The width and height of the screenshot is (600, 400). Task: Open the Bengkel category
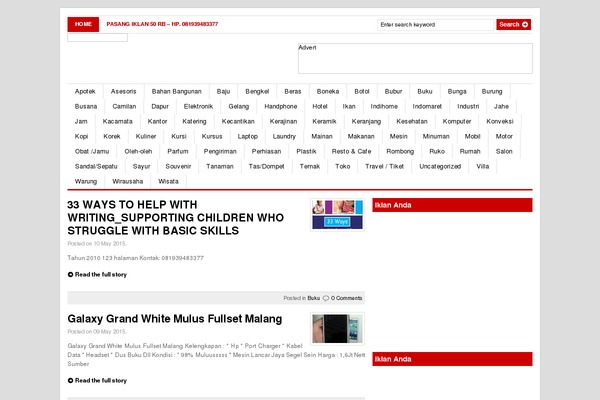coord(257,91)
